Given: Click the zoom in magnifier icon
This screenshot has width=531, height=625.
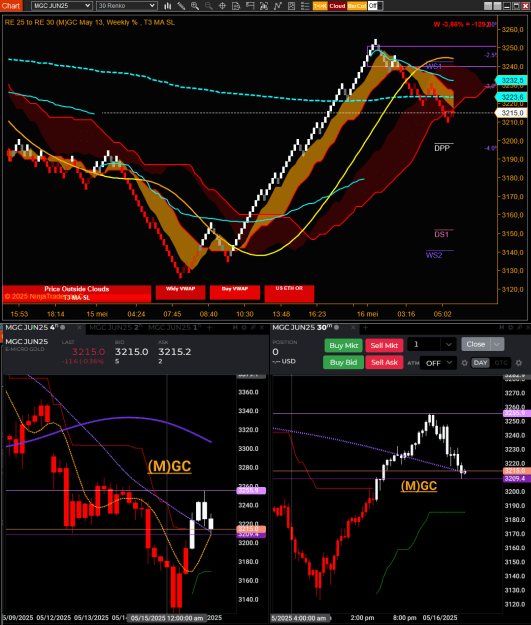Looking at the screenshot, I should tap(195, 6).
